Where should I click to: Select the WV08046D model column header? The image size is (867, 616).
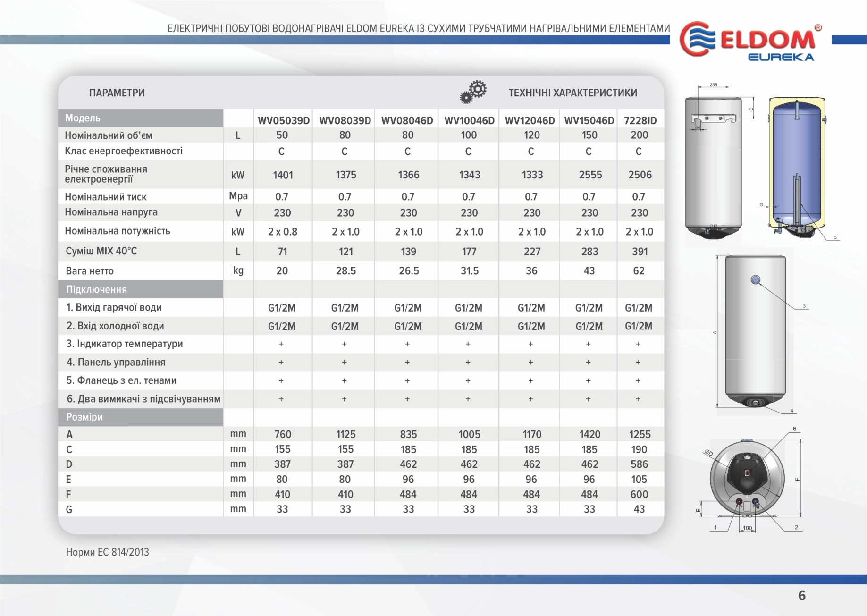(x=407, y=120)
